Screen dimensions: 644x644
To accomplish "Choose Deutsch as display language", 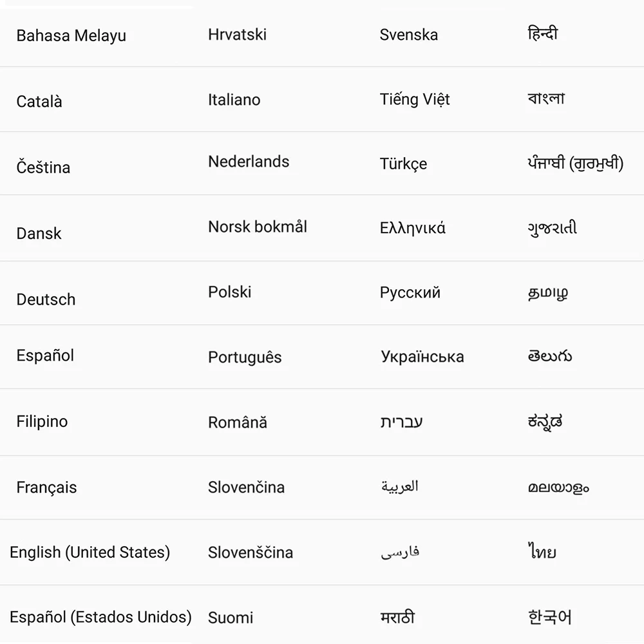I will pos(45,299).
